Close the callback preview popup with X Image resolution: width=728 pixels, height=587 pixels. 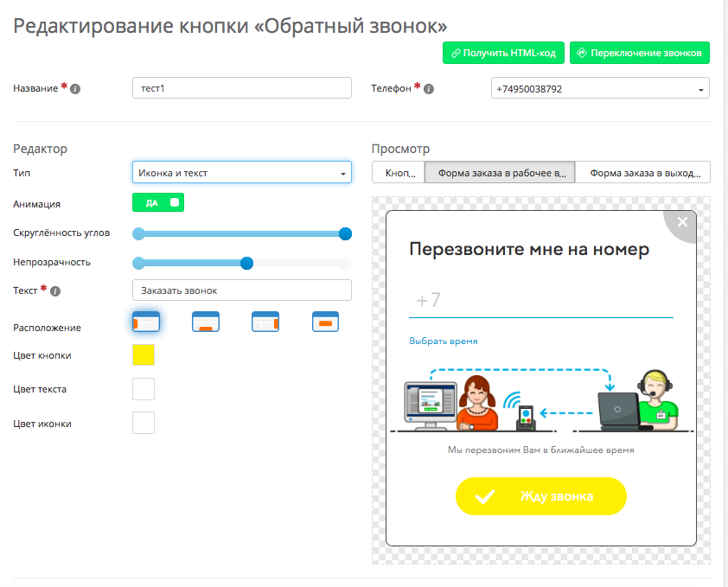coord(682,222)
